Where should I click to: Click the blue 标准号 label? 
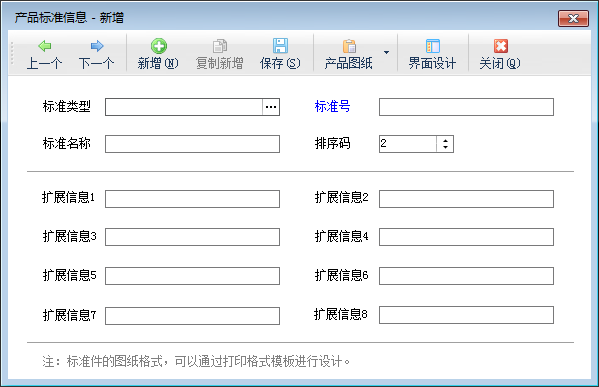[x=332, y=106]
